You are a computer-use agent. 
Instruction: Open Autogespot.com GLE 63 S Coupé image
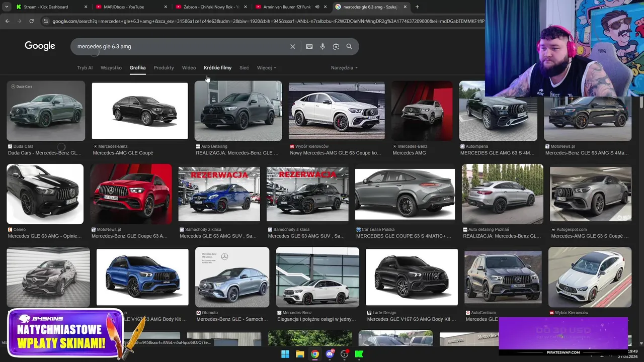[x=591, y=194]
